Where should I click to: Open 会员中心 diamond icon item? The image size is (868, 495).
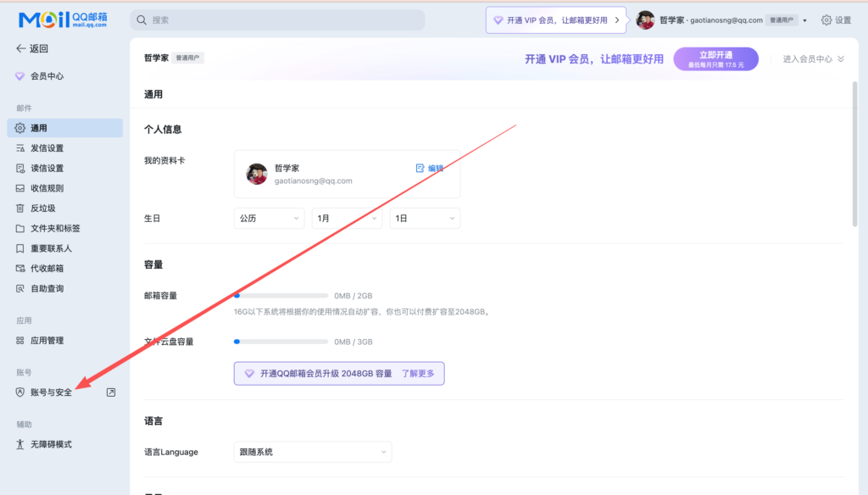click(20, 76)
